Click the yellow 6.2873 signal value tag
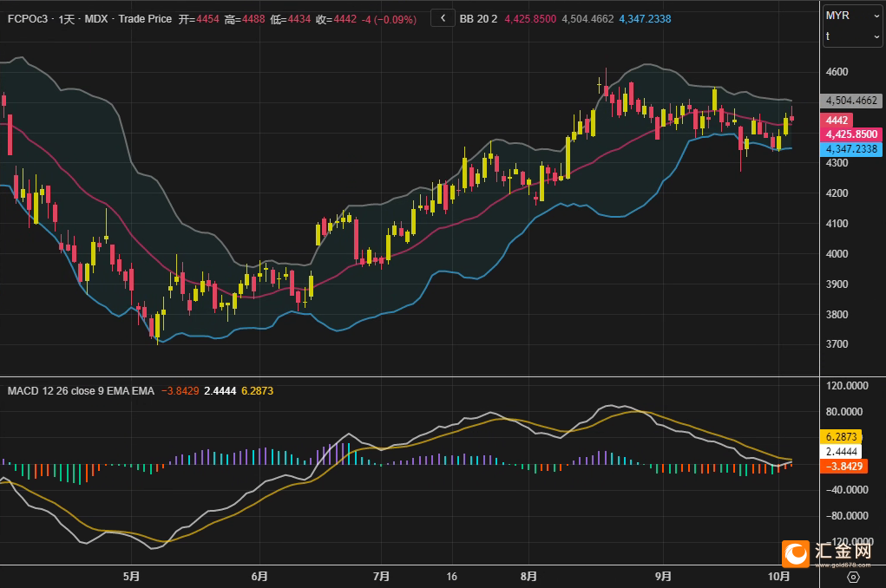Image resolution: width=886 pixels, height=588 pixels. [841, 438]
